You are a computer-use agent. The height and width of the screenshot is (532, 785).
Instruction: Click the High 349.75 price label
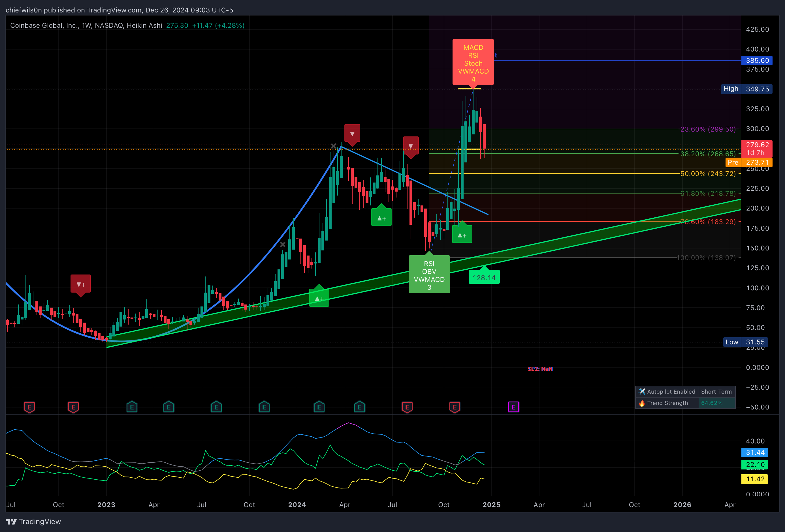point(746,89)
